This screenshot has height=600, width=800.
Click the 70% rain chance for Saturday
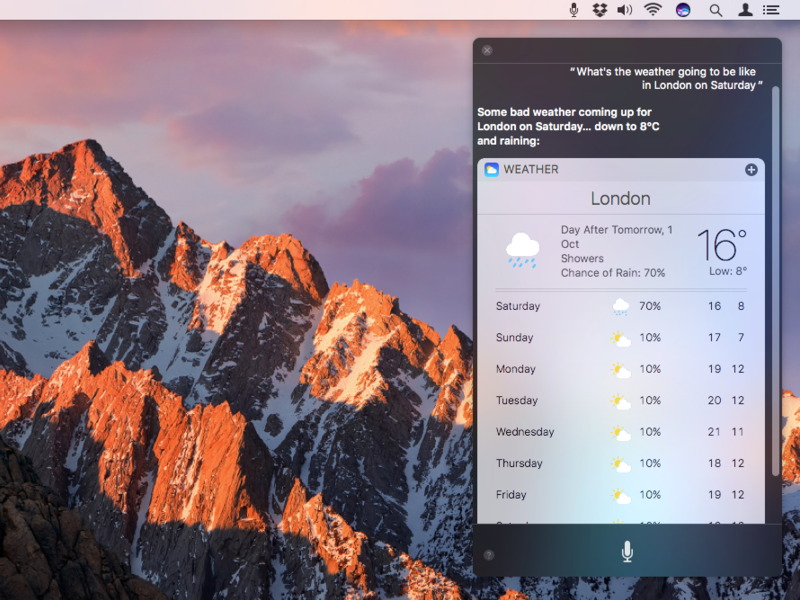click(650, 306)
